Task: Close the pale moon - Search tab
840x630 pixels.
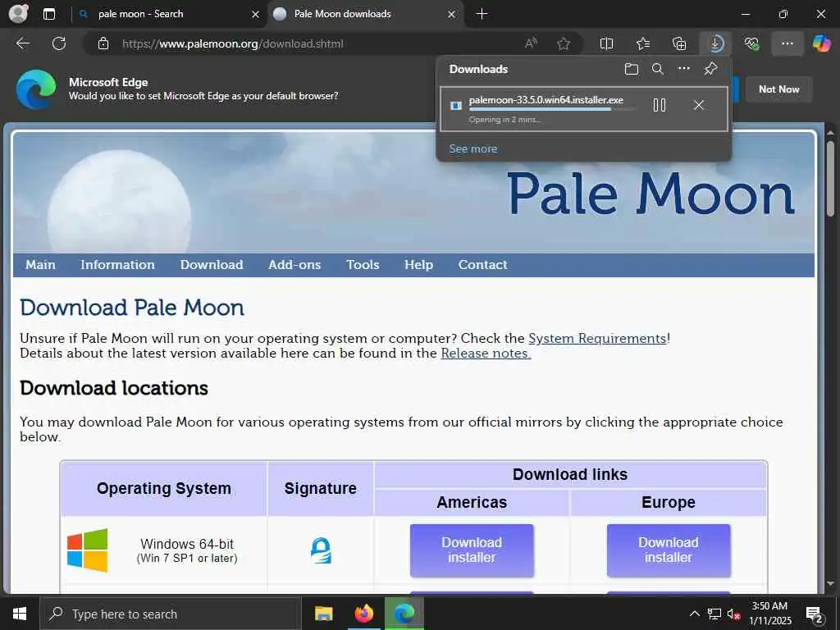Action: click(x=256, y=14)
